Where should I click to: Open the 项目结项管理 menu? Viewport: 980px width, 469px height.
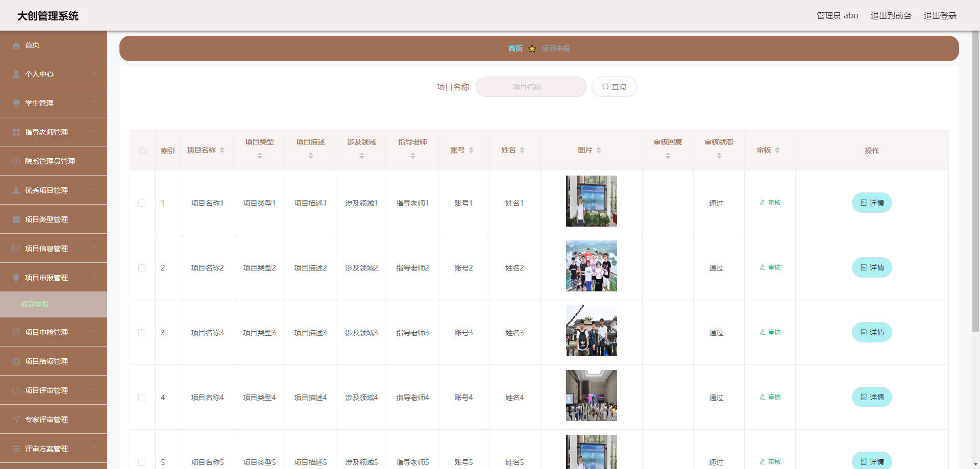54,361
